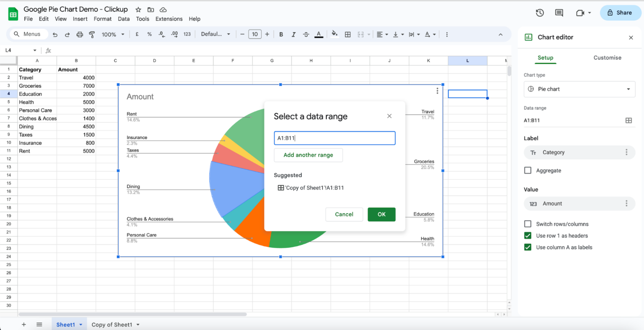The image size is (644, 330).
Task: Enable the Aggregate checkbox
Action: tap(527, 170)
